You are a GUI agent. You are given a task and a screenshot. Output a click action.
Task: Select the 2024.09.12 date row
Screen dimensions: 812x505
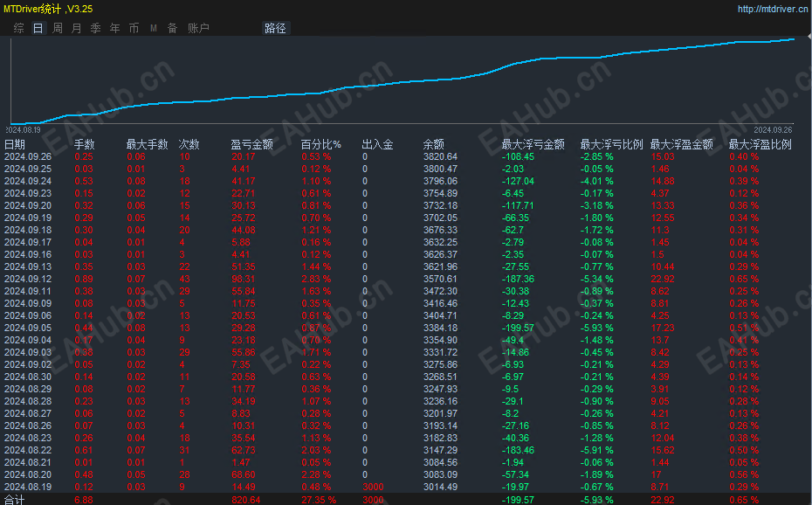click(28, 279)
